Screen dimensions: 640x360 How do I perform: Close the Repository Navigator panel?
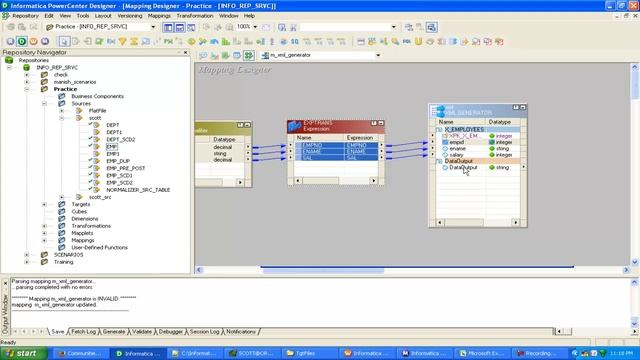[x=186, y=52]
